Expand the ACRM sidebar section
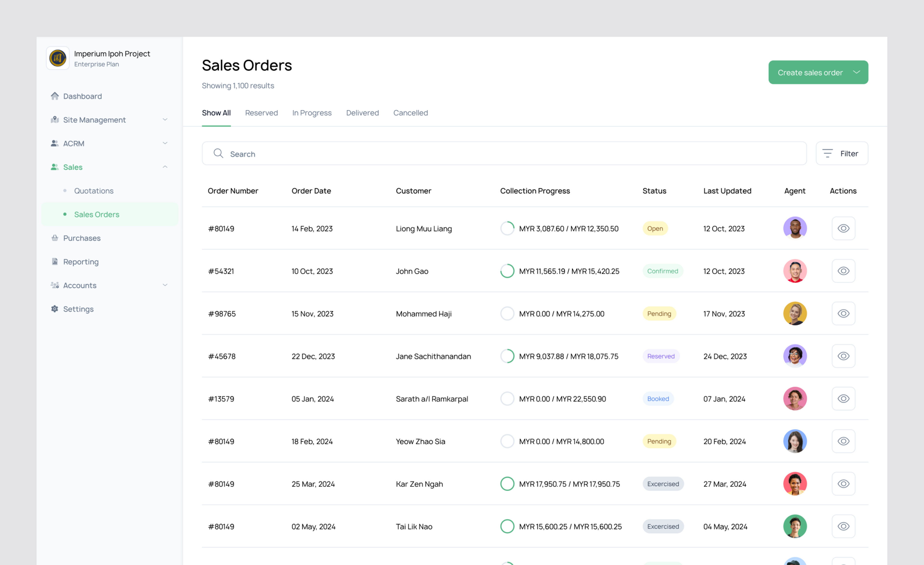This screenshot has width=924, height=565. (165, 143)
